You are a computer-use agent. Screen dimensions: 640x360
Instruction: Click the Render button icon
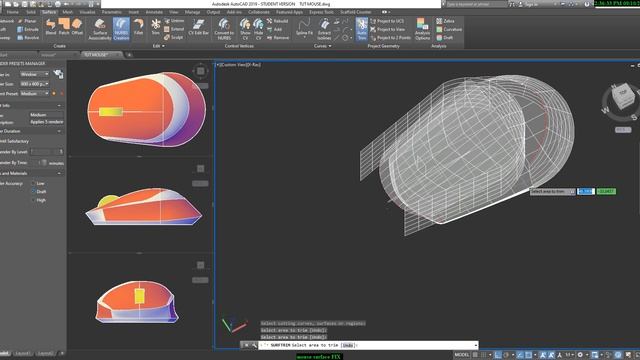tap(58, 74)
